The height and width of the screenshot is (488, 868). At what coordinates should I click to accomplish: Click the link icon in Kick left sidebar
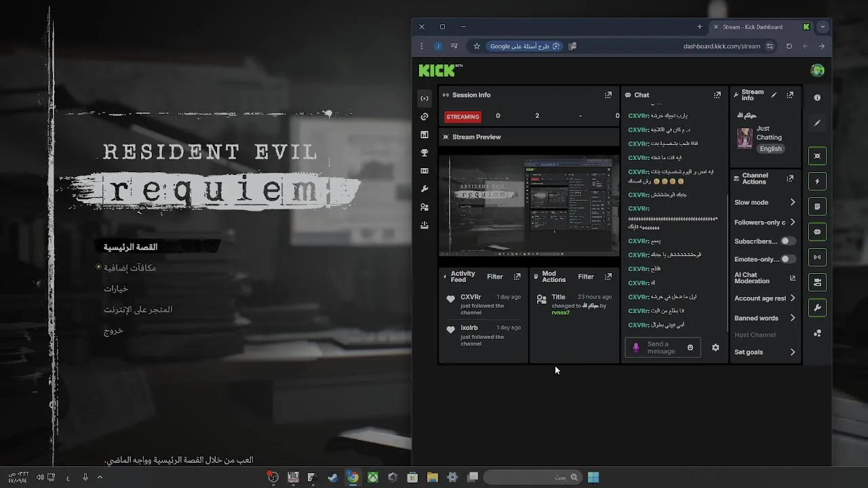(425, 117)
